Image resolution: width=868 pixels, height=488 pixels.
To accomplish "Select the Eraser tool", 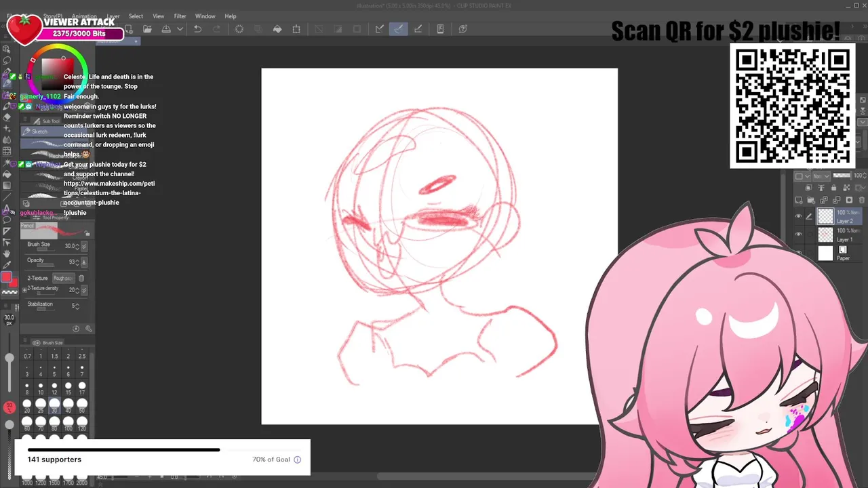I will 7,117.
